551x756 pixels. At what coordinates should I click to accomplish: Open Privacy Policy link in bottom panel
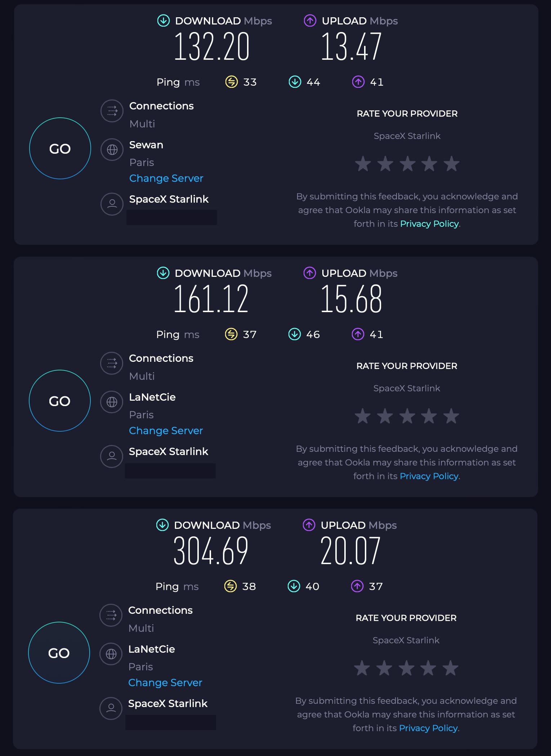pyautogui.click(x=429, y=728)
